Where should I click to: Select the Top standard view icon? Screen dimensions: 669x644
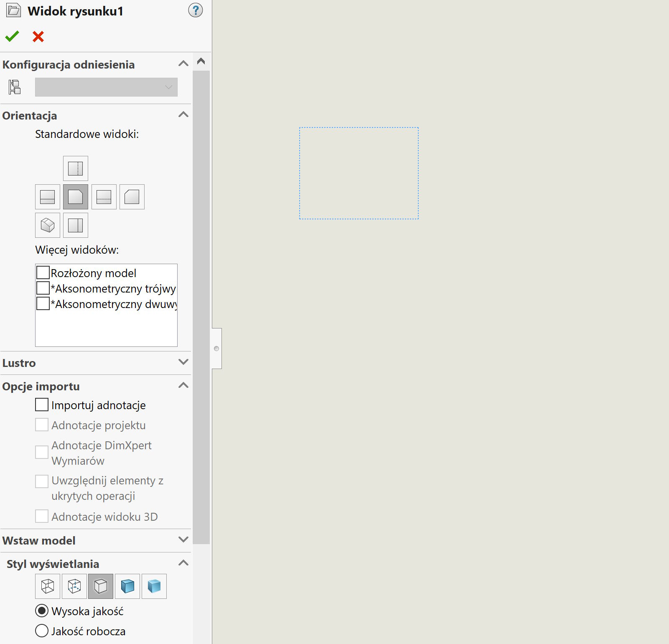click(75, 168)
